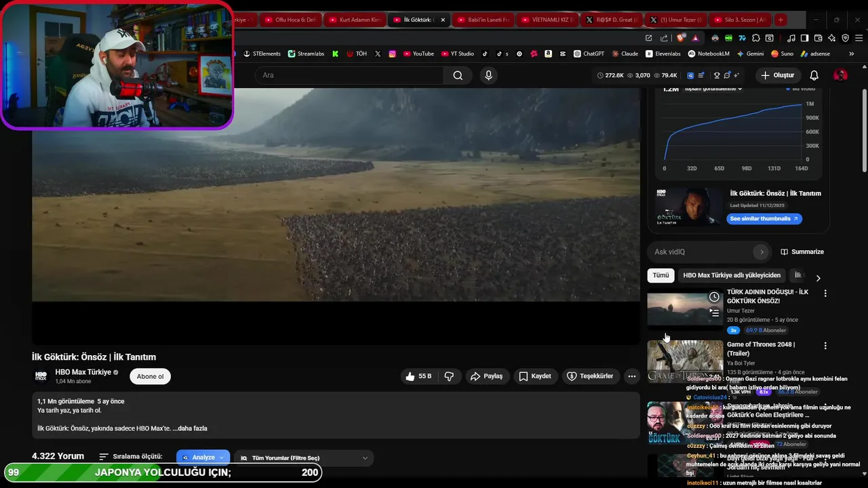
Task: Expand the toplam görüntülenme dropdown
Action: point(713,89)
